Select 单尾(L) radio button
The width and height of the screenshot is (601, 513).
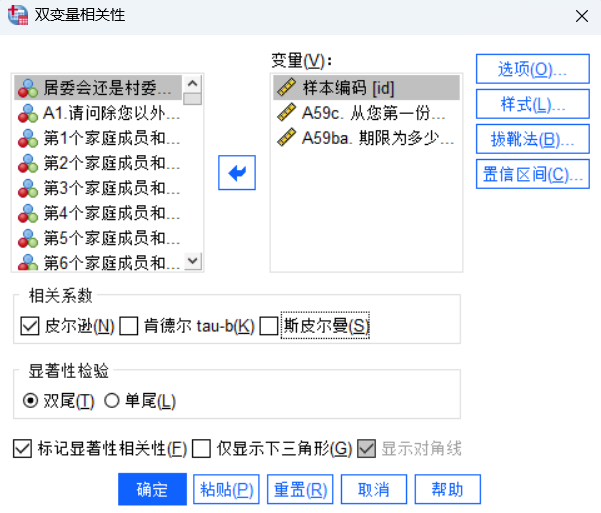112,401
